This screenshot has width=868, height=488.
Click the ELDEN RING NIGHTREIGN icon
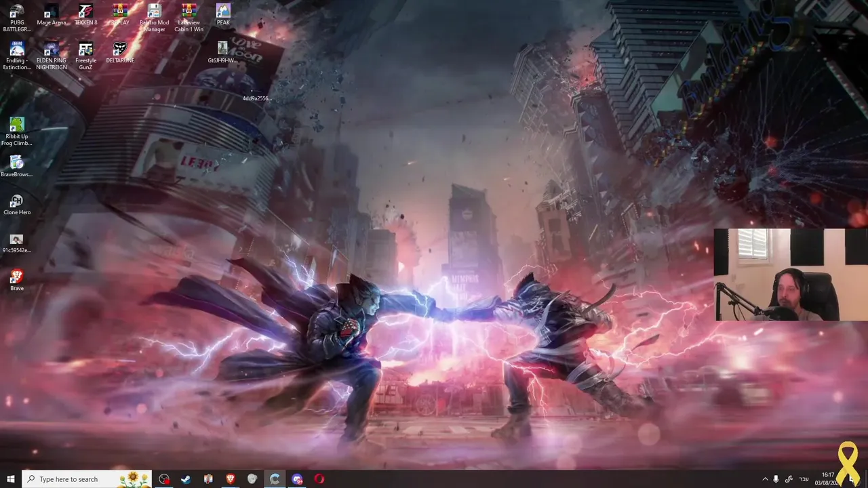pyautogui.click(x=52, y=56)
